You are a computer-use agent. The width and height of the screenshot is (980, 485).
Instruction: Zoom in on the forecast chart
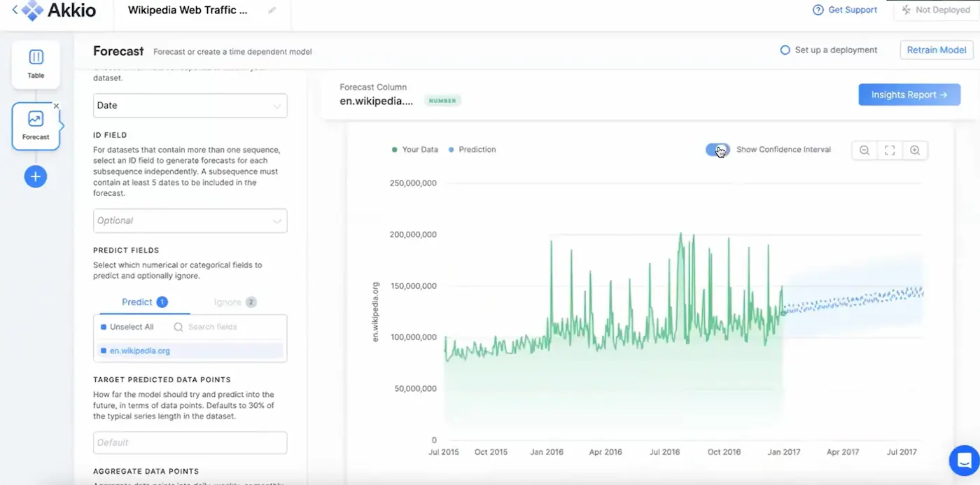[x=916, y=150]
